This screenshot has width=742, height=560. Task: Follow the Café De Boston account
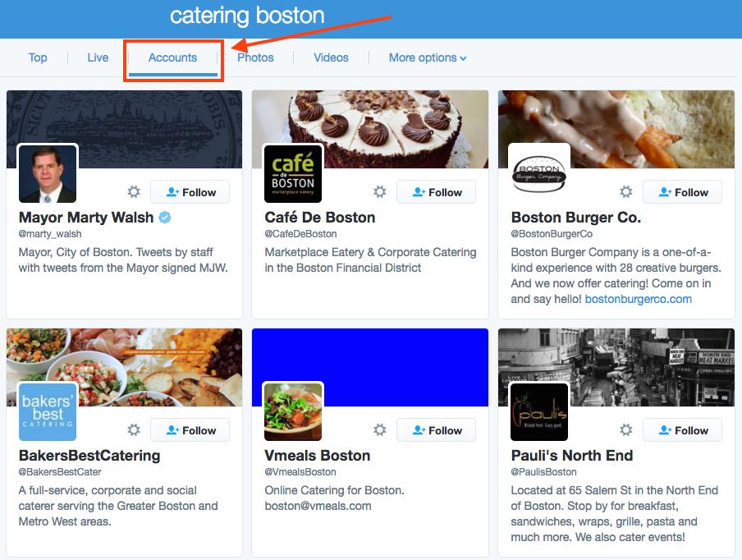point(436,191)
